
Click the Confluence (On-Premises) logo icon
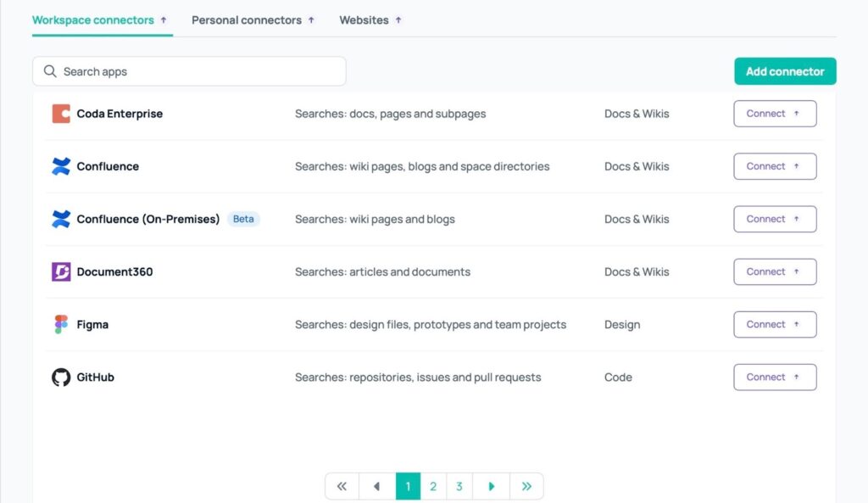point(61,219)
